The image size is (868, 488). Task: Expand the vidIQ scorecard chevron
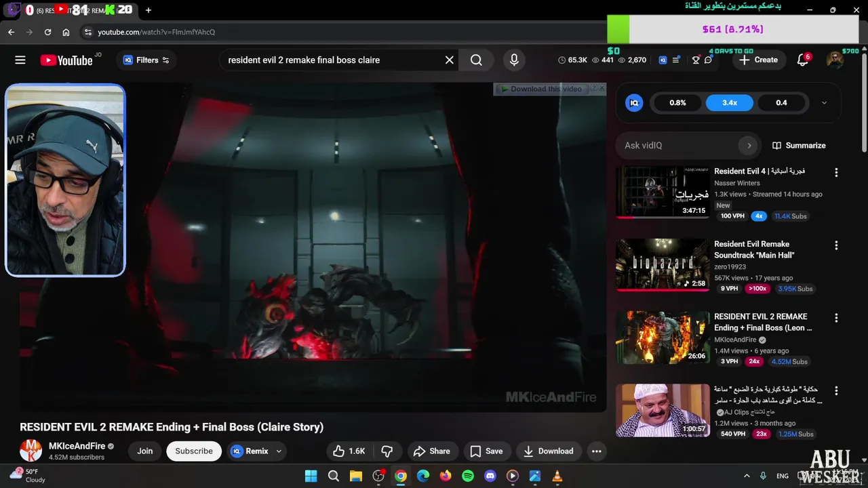[x=824, y=103]
